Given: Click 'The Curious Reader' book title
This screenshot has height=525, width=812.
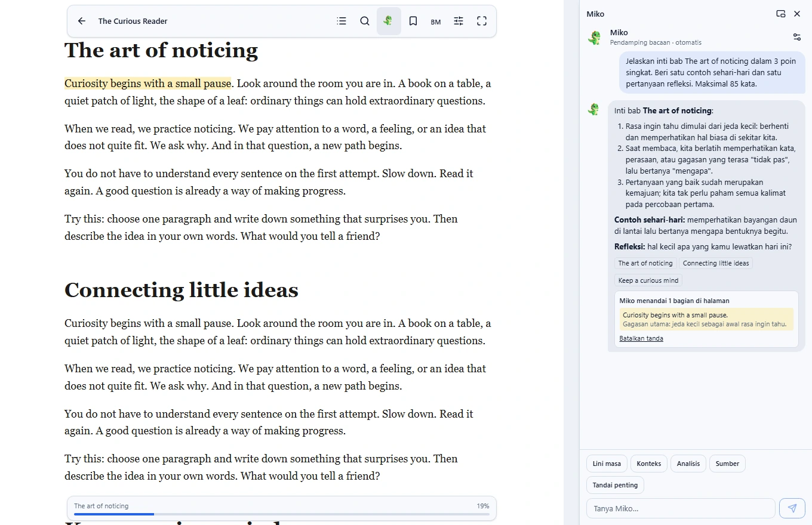Looking at the screenshot, I should tap(133, 21).
